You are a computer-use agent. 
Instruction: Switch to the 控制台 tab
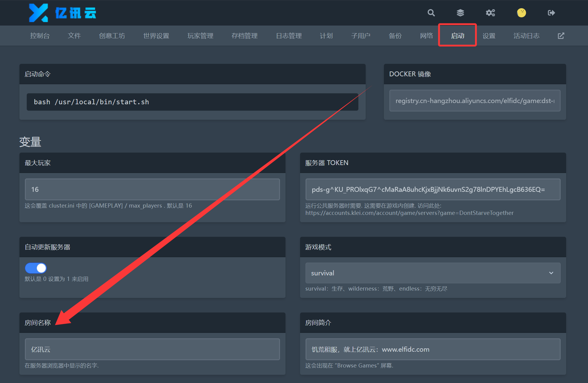tap(40, 36)
